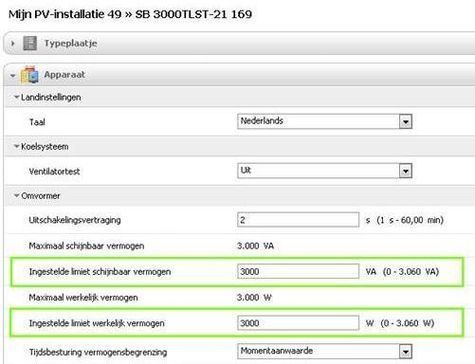
Task: Focus the Ingestelde limiet schijnbaar vermogen field
Action: 298,271
